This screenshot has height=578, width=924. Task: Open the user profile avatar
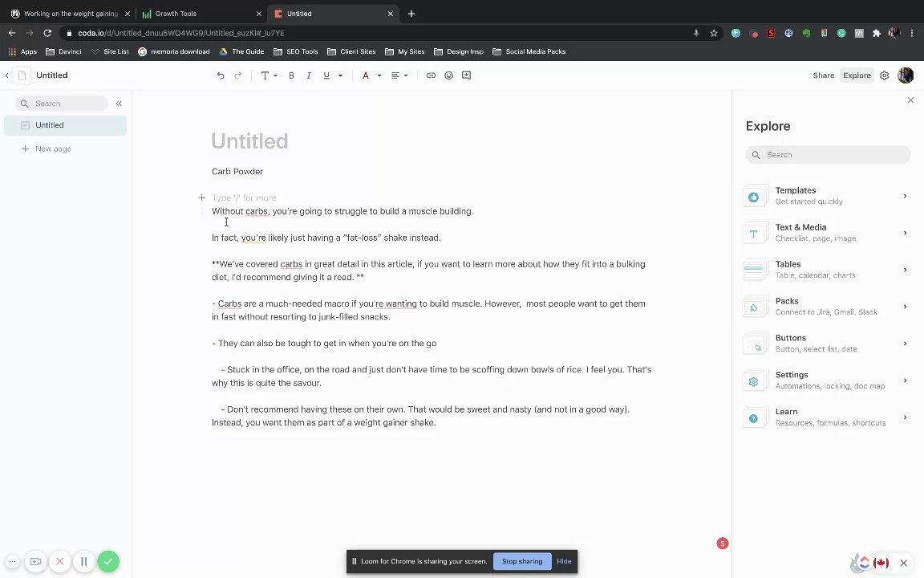pyautogui.click(x=905, y=75)
